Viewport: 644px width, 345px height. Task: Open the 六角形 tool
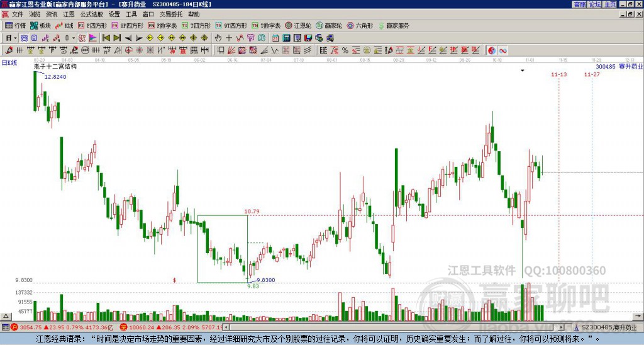click(360, 25)
